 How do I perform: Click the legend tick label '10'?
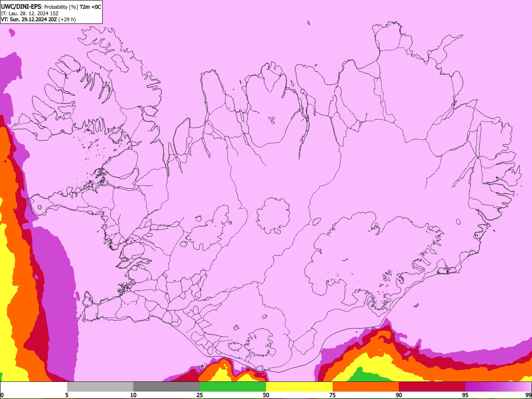133,395
